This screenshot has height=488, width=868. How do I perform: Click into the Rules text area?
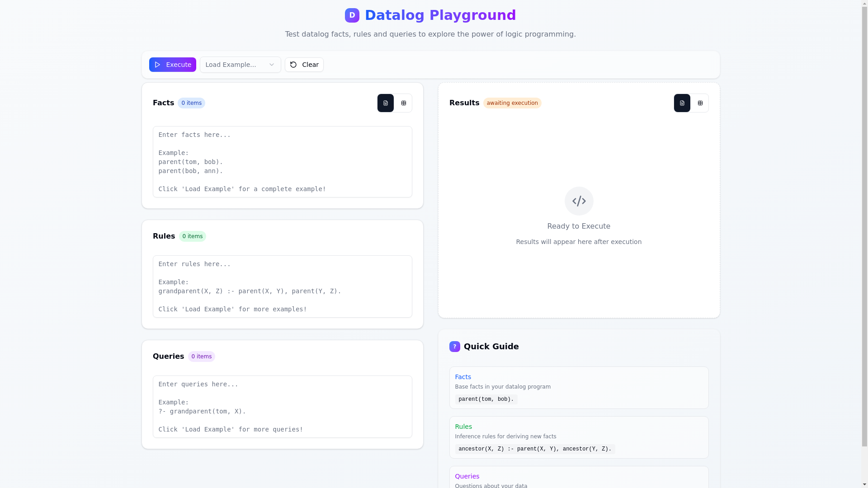283,286
